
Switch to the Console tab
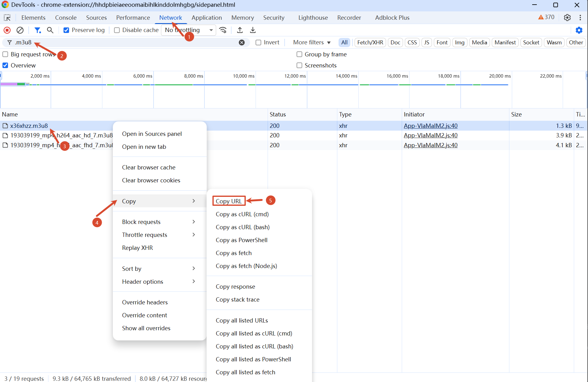click(x=66, y=18)
